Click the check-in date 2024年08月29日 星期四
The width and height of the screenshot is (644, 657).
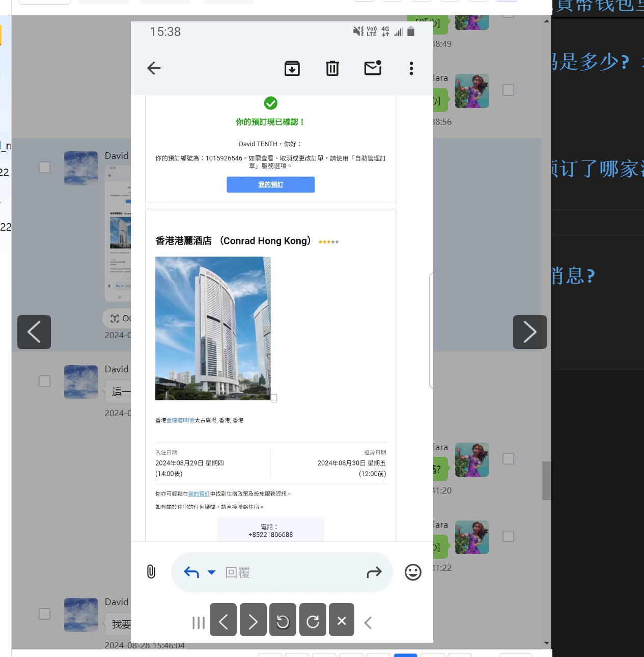(x=189, y=463)
